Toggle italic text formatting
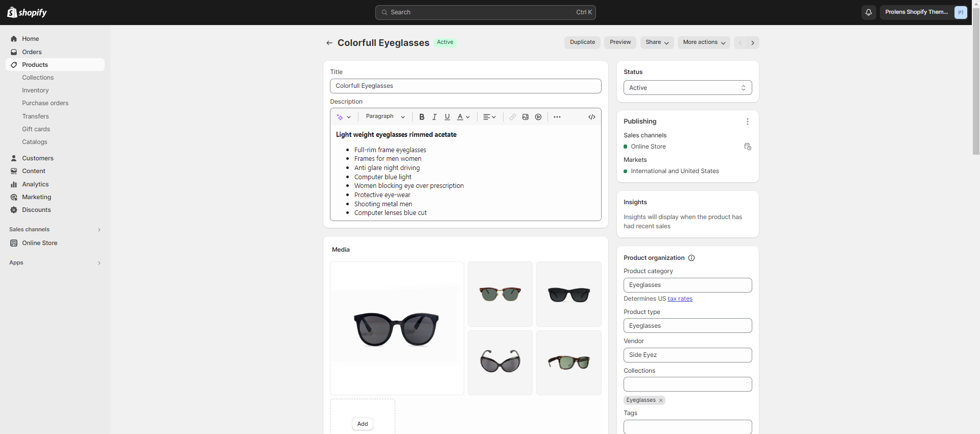Screen dimensions: 980x434 pos(434,117)
